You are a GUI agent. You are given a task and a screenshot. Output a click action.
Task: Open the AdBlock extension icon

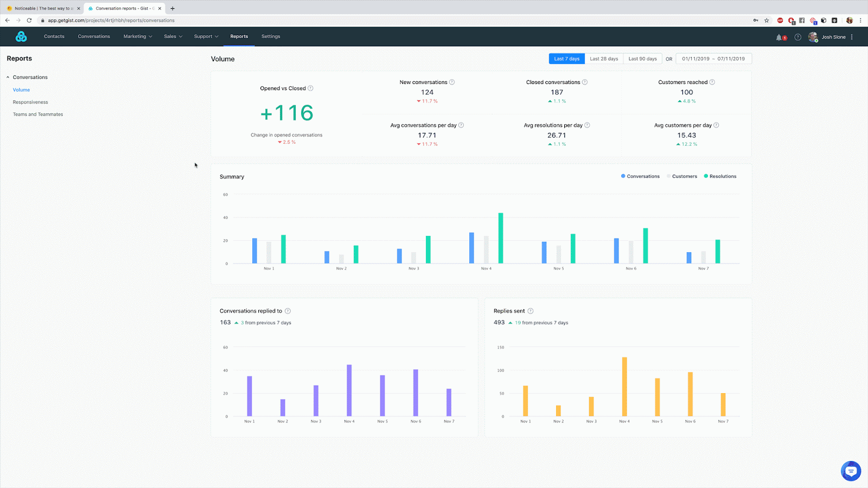coord(780,21)
